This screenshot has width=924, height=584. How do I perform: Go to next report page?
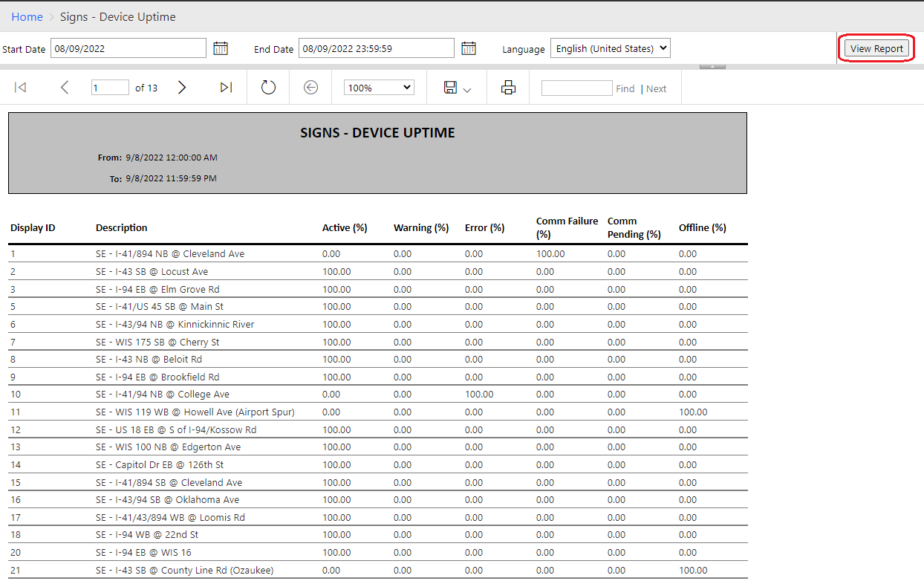[182, 88]
